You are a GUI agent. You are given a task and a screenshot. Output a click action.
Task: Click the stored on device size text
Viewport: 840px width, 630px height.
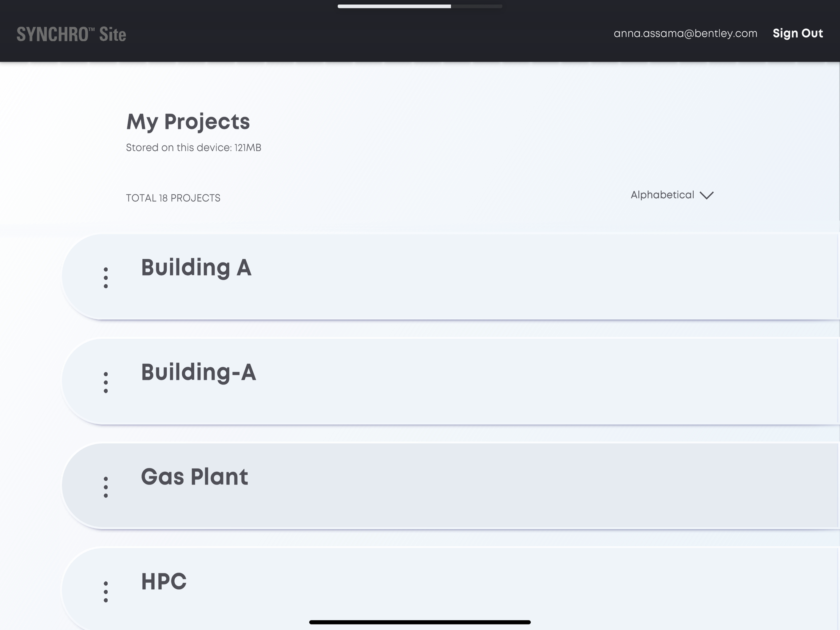(194, 147)
